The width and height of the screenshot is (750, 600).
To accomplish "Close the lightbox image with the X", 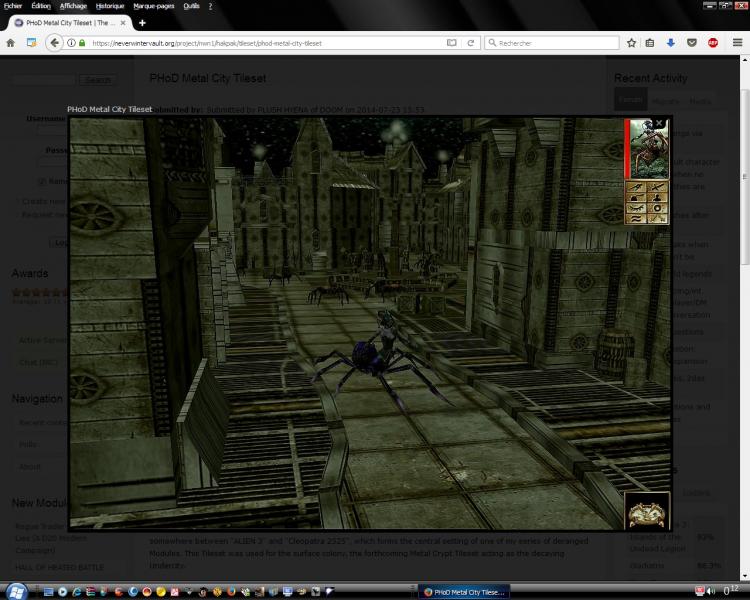I will (659, 123).
